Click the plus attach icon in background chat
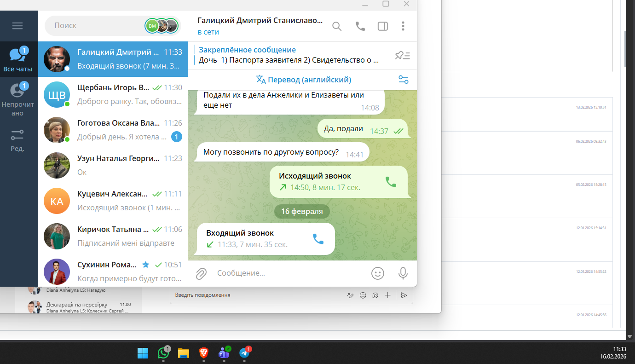This screenshot has width=635, height=364. tap(387, 295)
